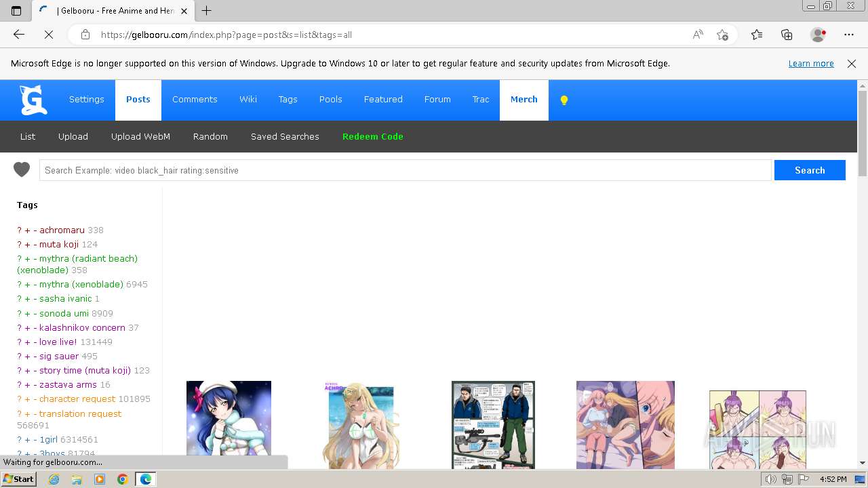Viewport: 868px width, 488px height.
Task: Add this page to favorites star
Action: click(722, 35)
